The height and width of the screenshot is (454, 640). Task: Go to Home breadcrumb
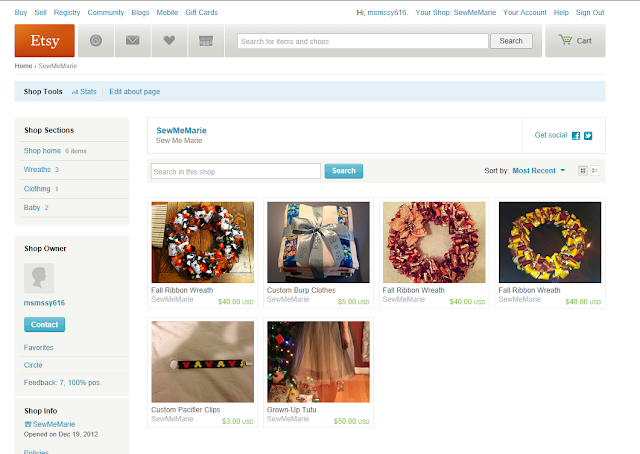point(23,66)
